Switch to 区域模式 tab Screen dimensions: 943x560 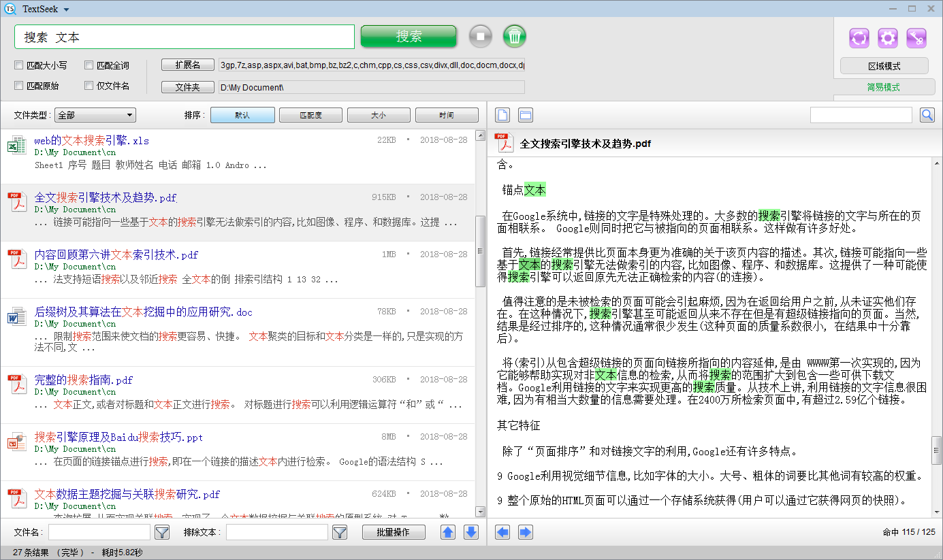click(884, 66)
